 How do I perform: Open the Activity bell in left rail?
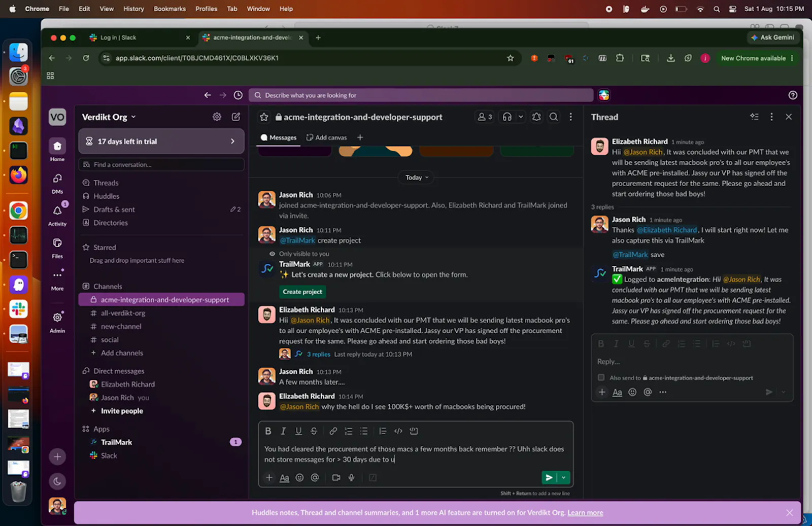[x=57, y=215]
